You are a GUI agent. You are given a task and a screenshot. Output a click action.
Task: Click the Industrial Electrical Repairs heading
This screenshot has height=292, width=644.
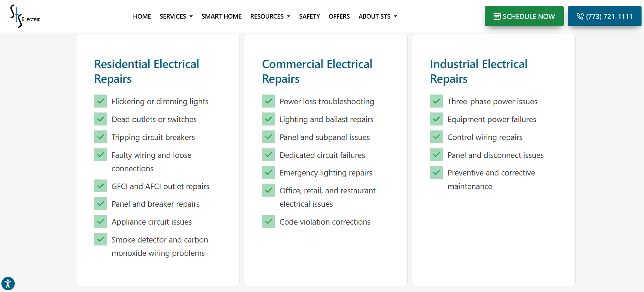tap(479, 72)
